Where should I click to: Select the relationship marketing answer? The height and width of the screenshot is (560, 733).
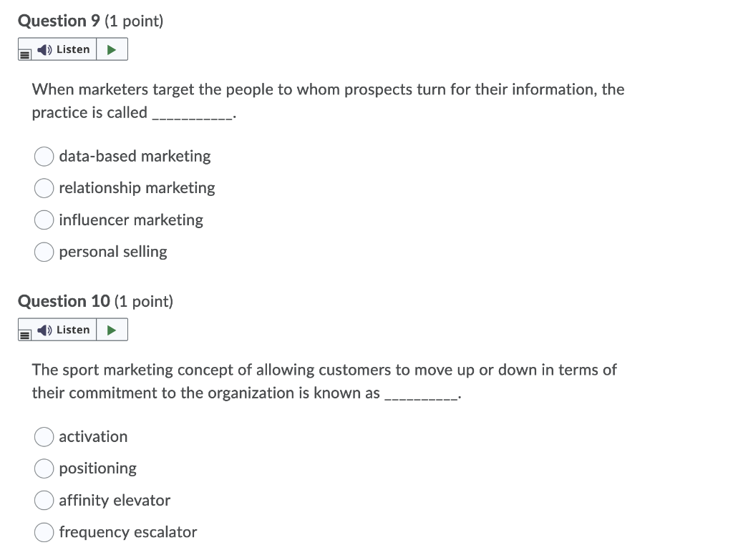tap(44, 188)
